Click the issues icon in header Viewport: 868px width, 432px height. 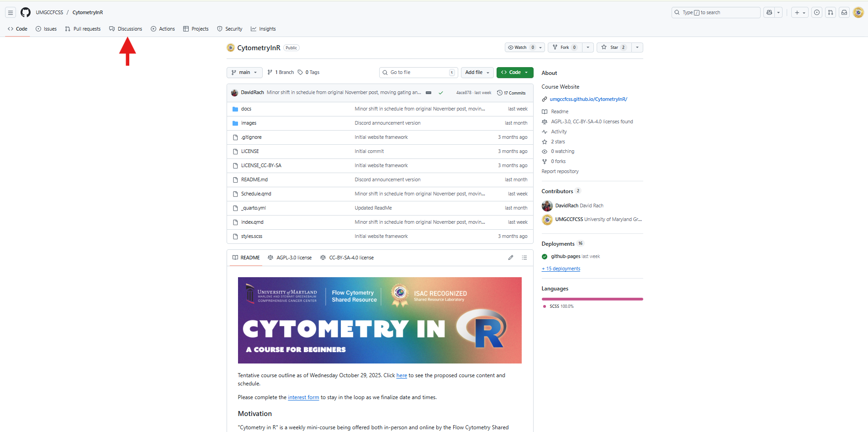pyautogui.click(x=817, y=12)
